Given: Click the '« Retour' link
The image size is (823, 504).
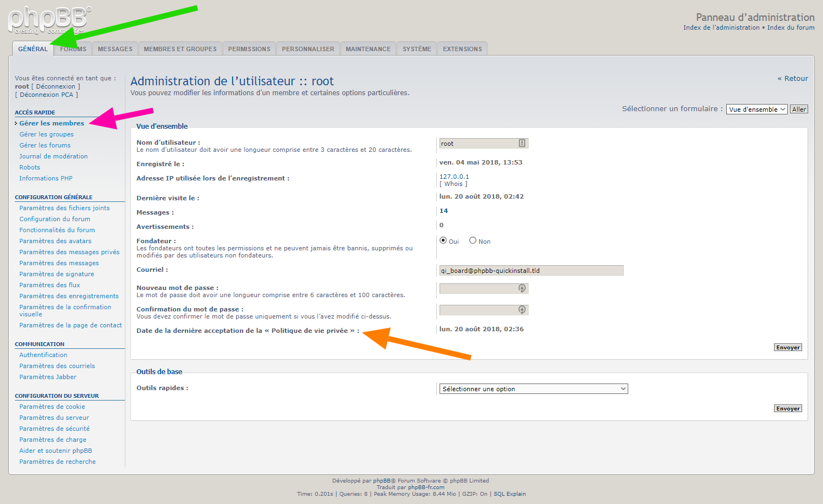Looking at the screenshot, I should click(x=793, y=79).
